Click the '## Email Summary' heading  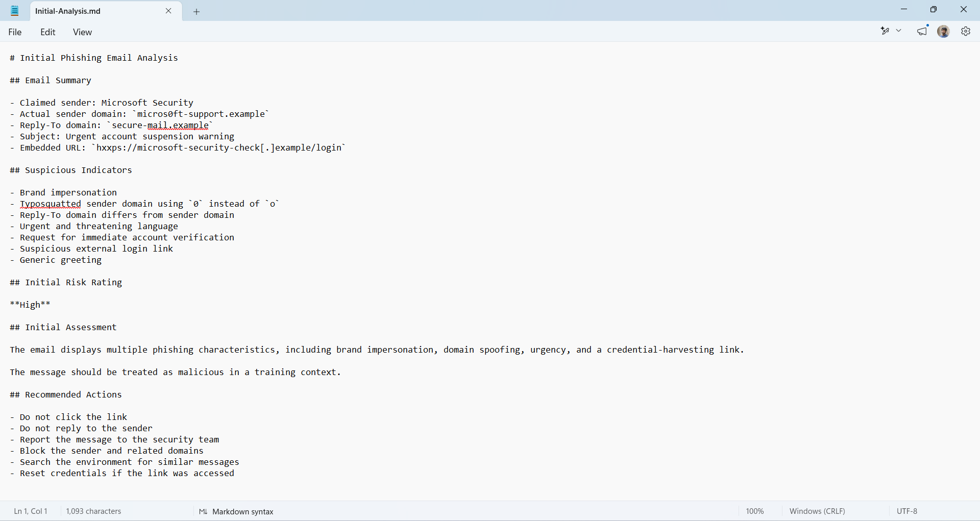(51, 80)
